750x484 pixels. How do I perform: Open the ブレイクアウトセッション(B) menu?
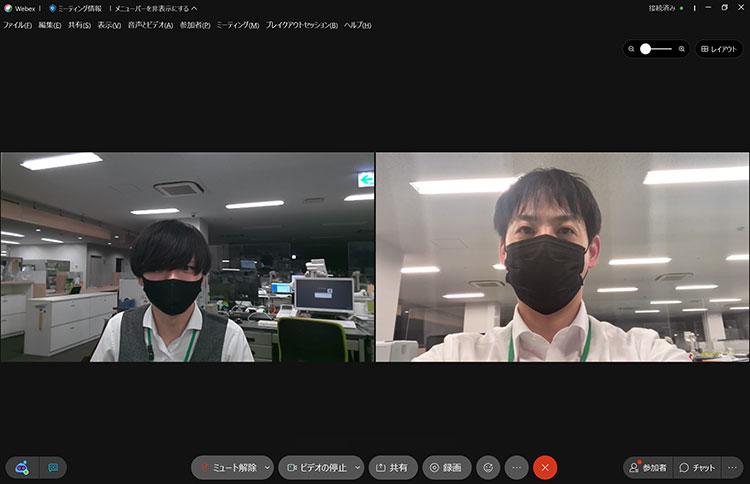tap(304, 24)
